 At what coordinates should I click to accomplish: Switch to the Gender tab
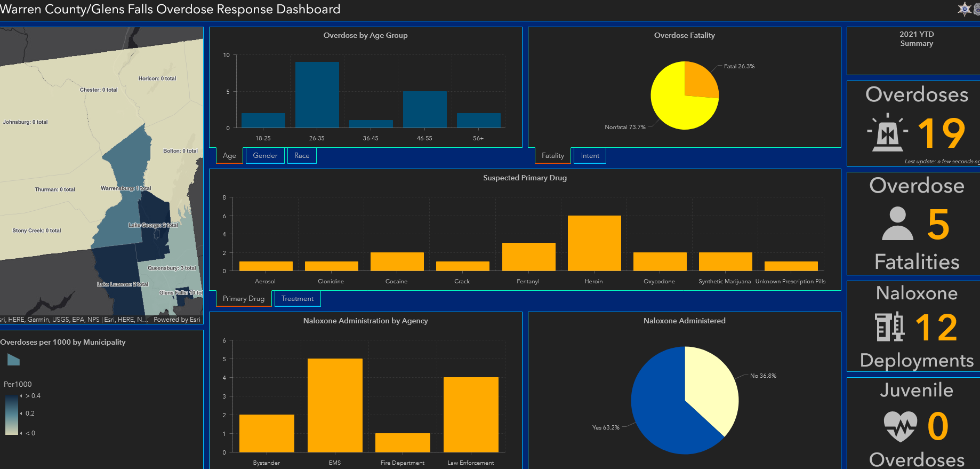click(265, 156)
